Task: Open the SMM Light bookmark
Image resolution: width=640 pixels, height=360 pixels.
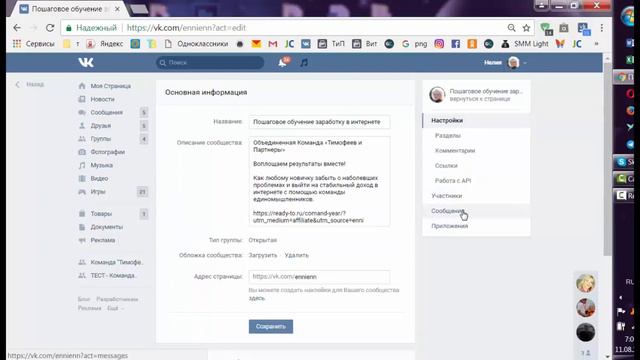Action: click(x=525, y=44)
